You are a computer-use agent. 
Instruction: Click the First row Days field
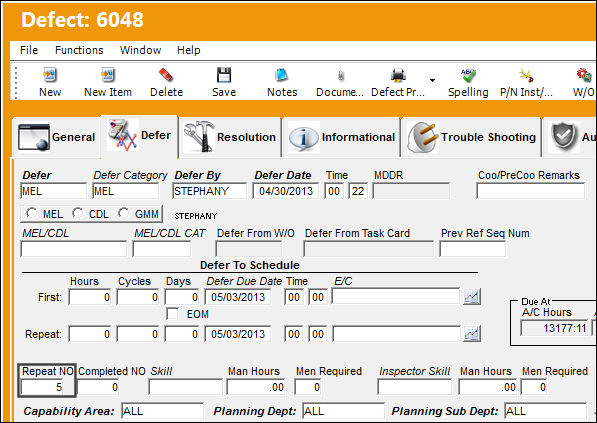[182, 297]
